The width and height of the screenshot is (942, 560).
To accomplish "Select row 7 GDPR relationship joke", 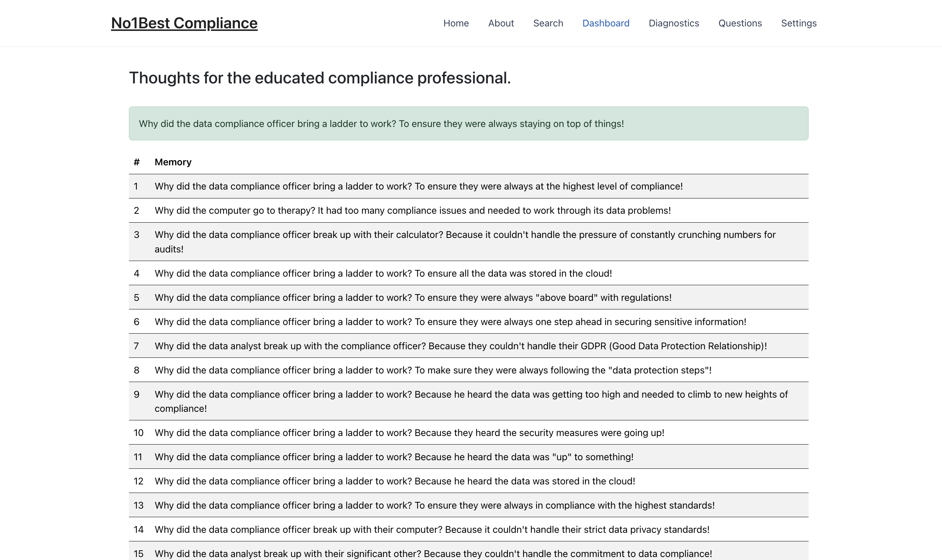I will pyautogui.click(x=460, y=346).
